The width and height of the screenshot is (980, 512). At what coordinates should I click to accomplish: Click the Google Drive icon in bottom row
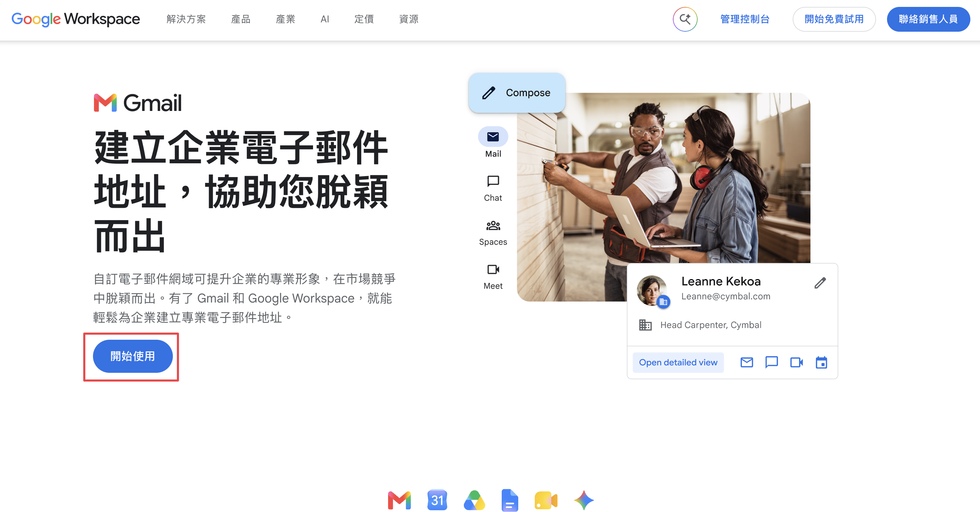click(x=474, y=500)
